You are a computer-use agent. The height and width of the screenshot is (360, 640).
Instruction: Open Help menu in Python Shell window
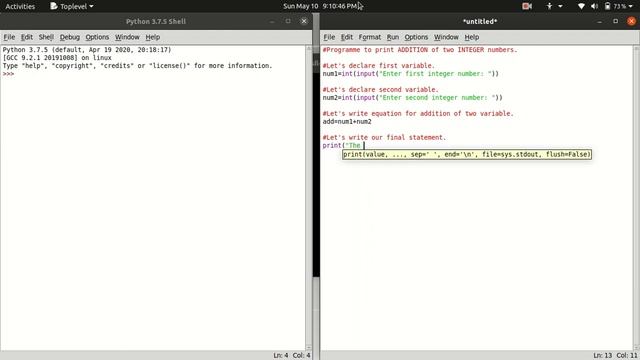[153, 37]
